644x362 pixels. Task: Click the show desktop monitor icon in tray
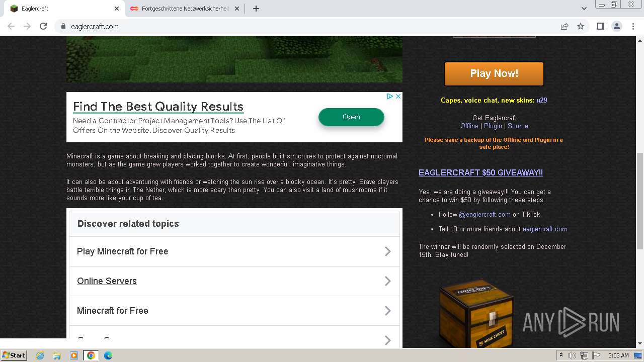click(x=638, y=355)
